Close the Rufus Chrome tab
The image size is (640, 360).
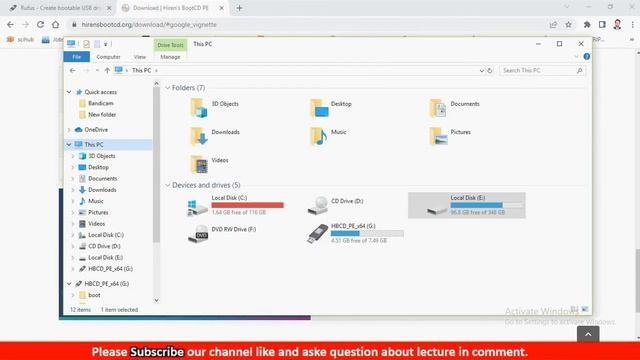(x=109, y=8)
